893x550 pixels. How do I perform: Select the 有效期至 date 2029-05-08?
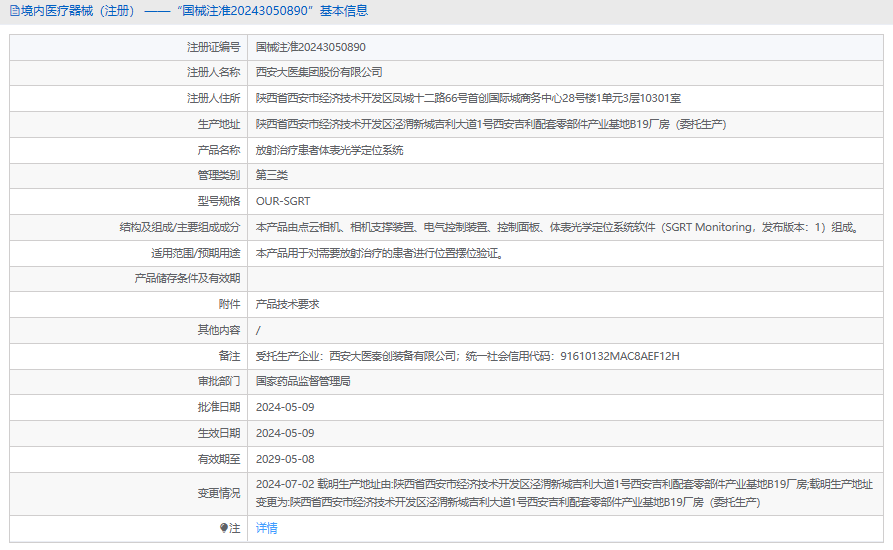[285, 459]
